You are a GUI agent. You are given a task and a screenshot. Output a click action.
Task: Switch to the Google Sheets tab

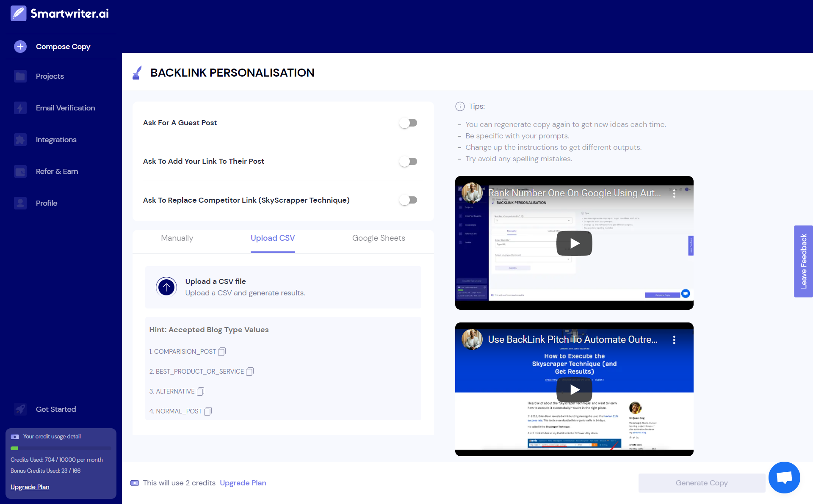click(379, 238)
